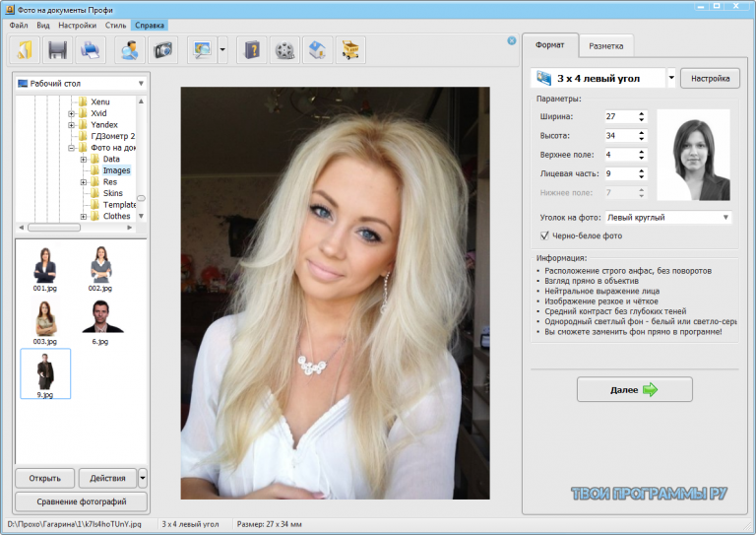Open the Справка menu
Image resolution: width=756 pixels, height=535 pixels.
(150, 25)
